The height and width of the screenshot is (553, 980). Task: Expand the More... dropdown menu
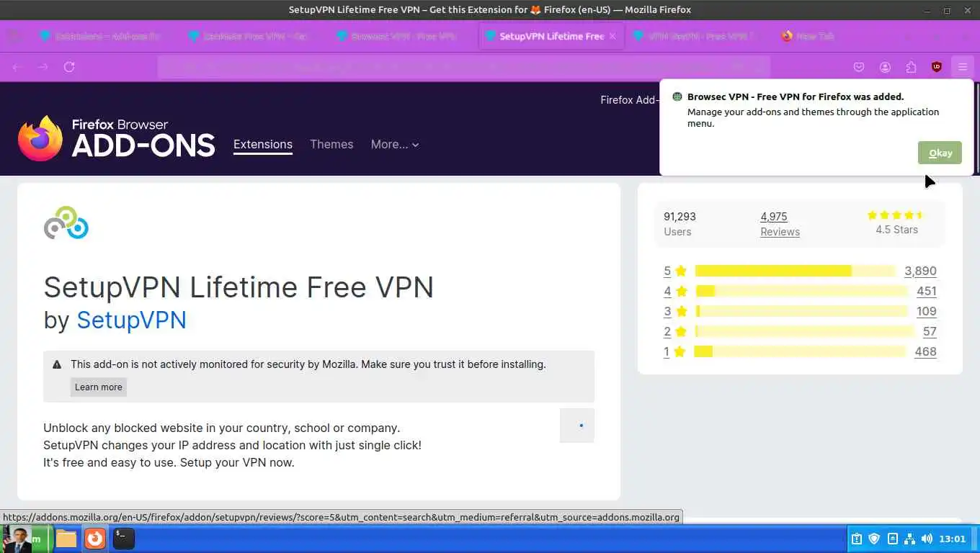pyautogui.click(x=395, y=144)
